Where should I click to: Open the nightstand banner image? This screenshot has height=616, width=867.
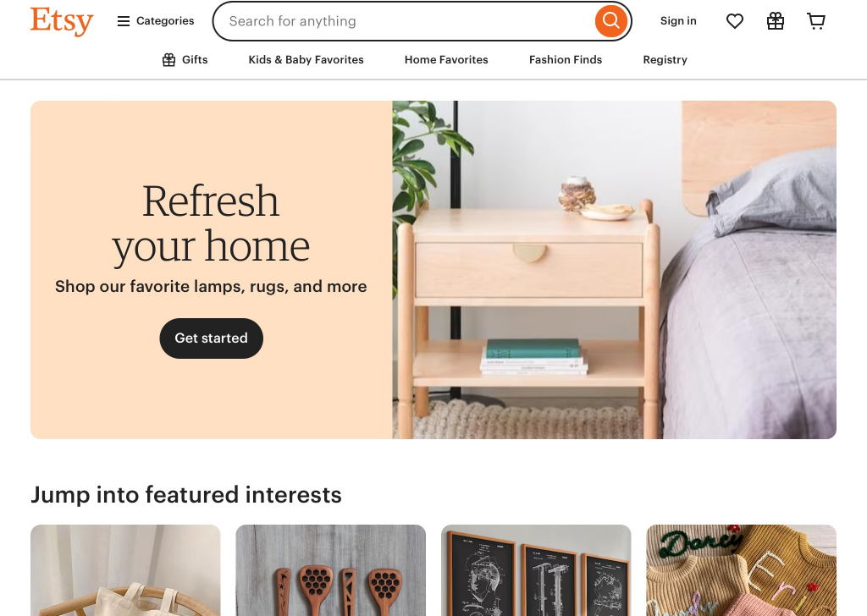[x=615, y=270]
